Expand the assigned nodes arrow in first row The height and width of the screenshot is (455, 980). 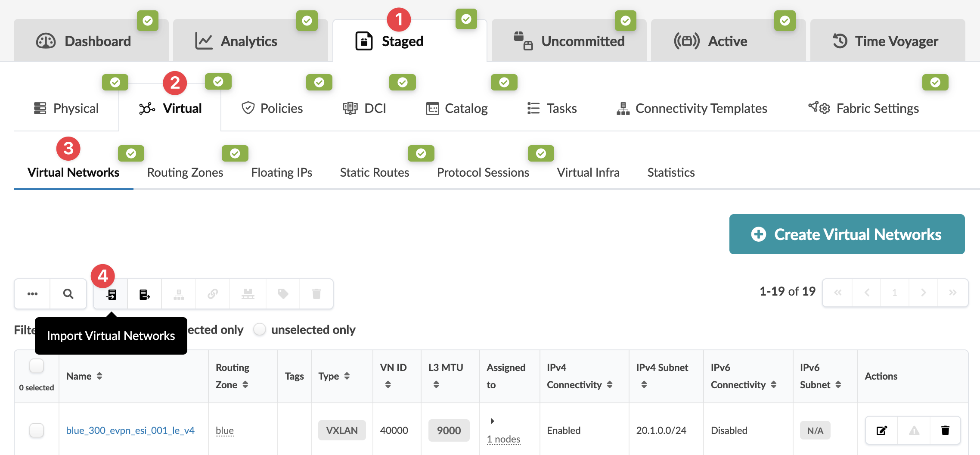pos(492,421)
